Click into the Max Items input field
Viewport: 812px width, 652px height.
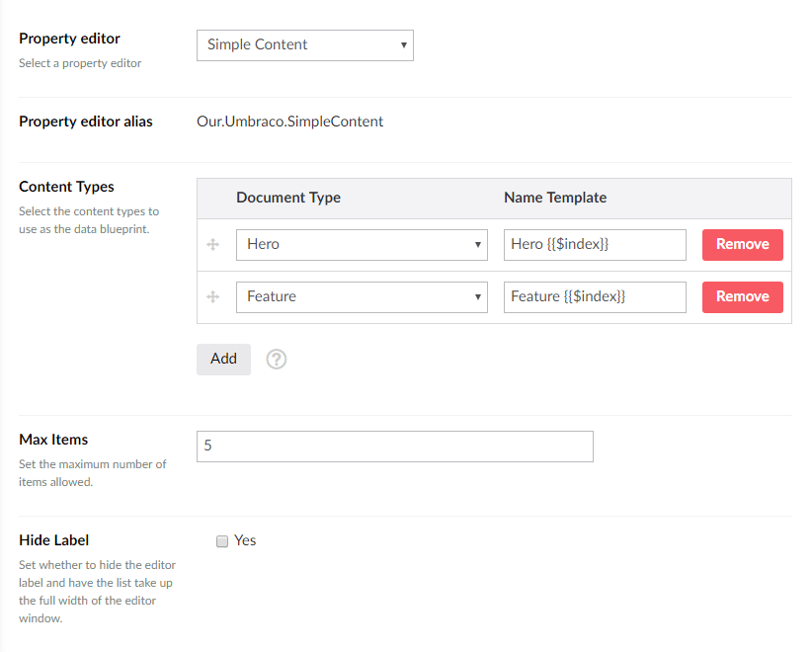(394, 447)
